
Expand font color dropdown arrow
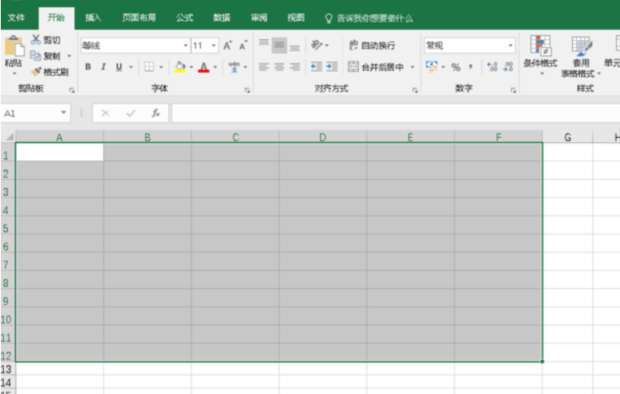[x=215, y=67]
